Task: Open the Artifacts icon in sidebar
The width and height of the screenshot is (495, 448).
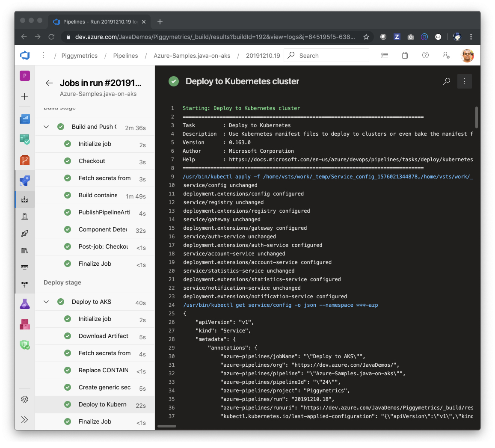Action: (25, 324)
